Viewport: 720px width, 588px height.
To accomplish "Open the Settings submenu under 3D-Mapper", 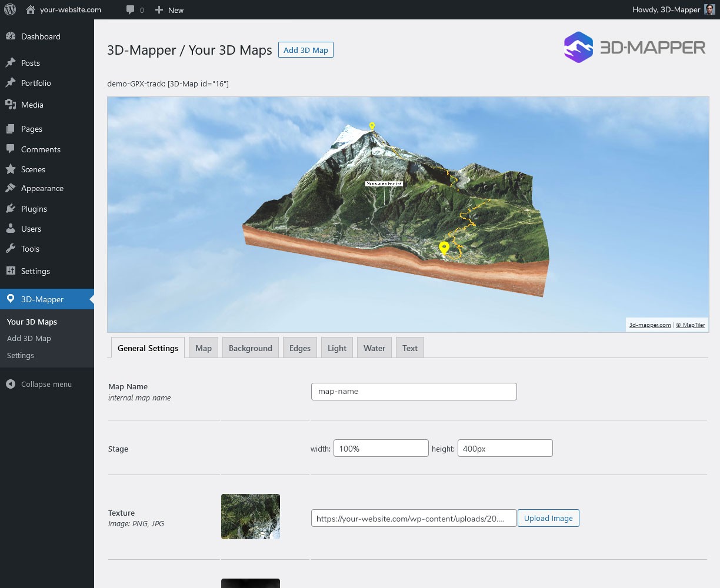I will pyautogui.click(x=21, y=355).
